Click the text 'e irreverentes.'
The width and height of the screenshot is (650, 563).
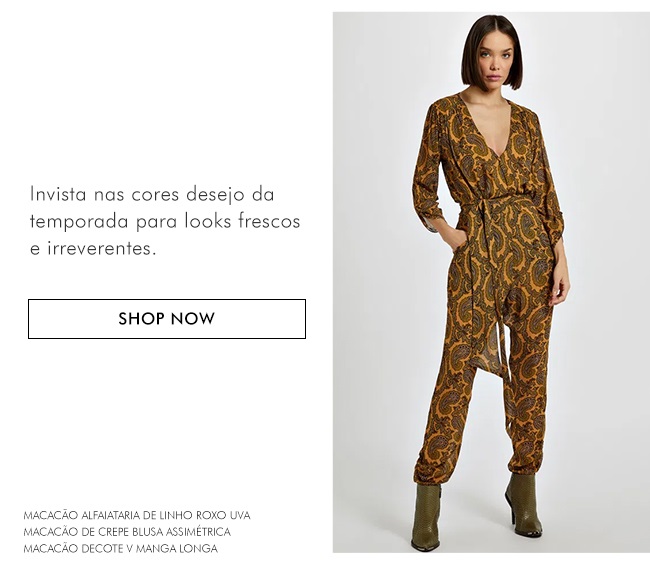click(93, 248)
